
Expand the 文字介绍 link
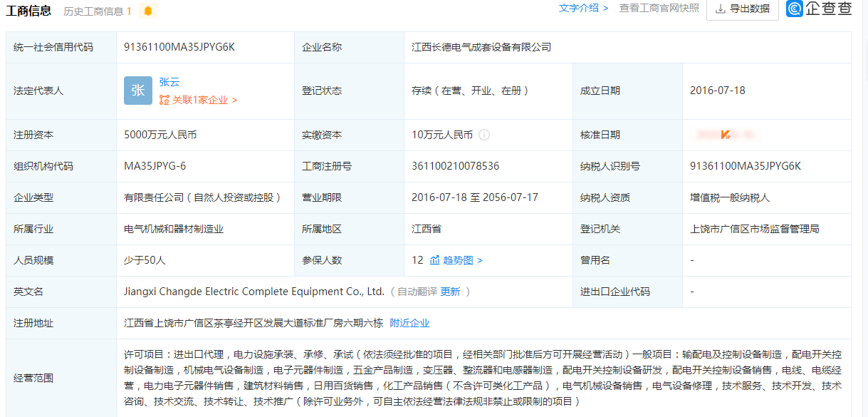(583, 8)
